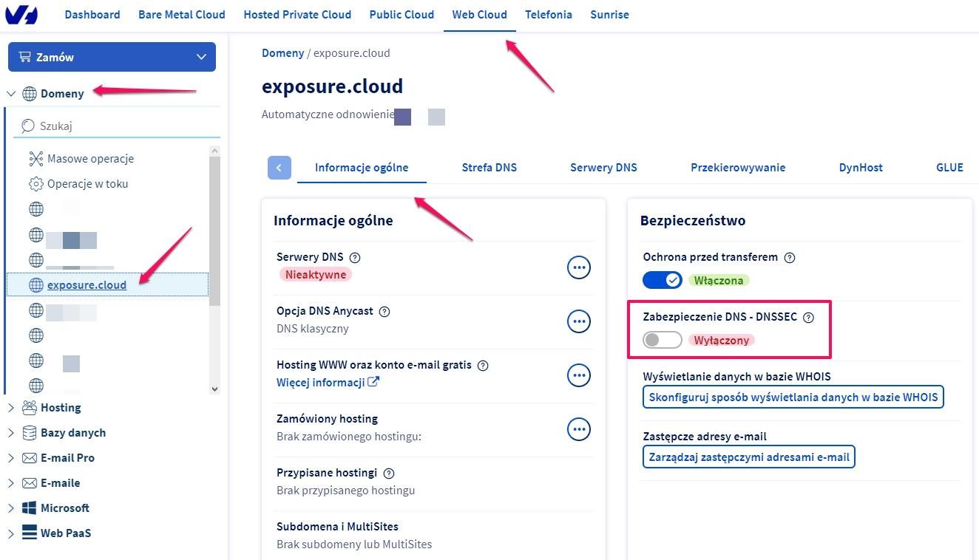This screenshot has height=560, width=979.
Task: Show help for Hosting WWW oraz konto e-mail
Action: coord(483,366)
